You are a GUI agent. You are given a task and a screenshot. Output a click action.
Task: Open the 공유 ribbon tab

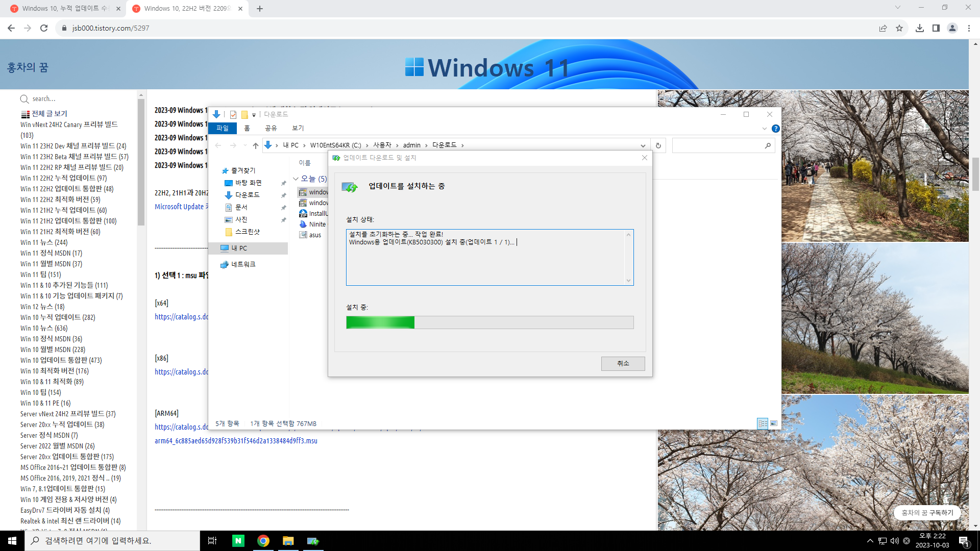pyautogui.click(x=271, y=128)
